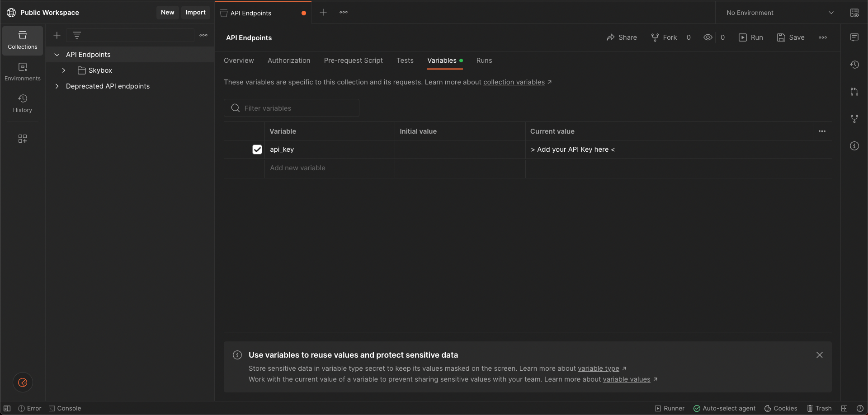868x415 pixels.
Task: Click the Import button
Action: (195, 12)
